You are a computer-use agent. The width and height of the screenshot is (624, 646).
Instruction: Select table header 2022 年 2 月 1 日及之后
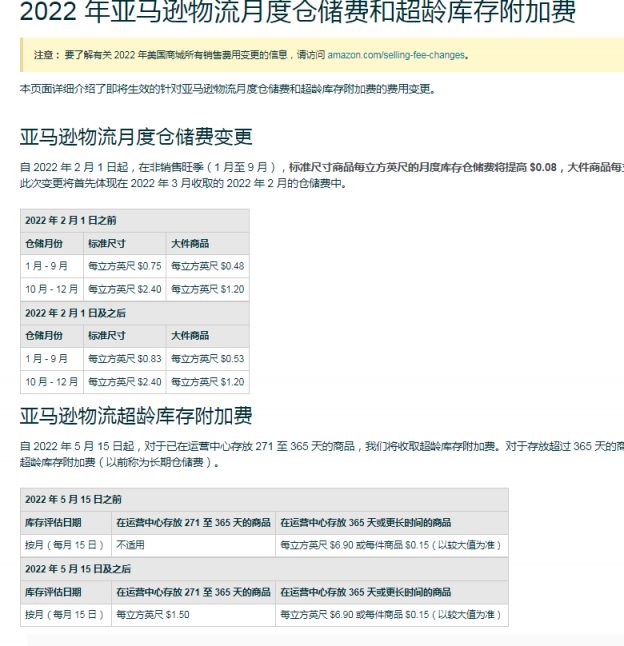(135, 313)
